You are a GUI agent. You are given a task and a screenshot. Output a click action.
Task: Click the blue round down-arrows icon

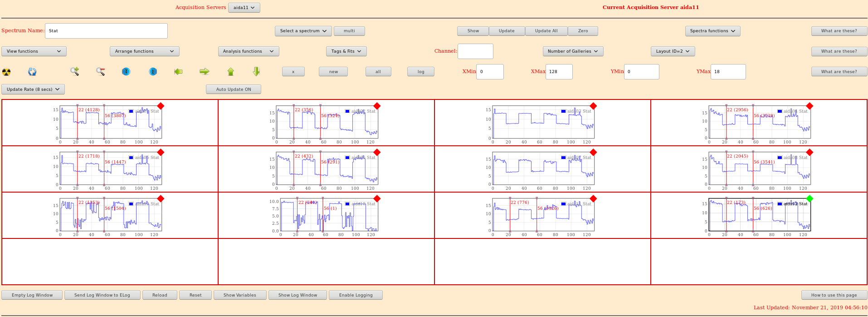click(126, 72)
